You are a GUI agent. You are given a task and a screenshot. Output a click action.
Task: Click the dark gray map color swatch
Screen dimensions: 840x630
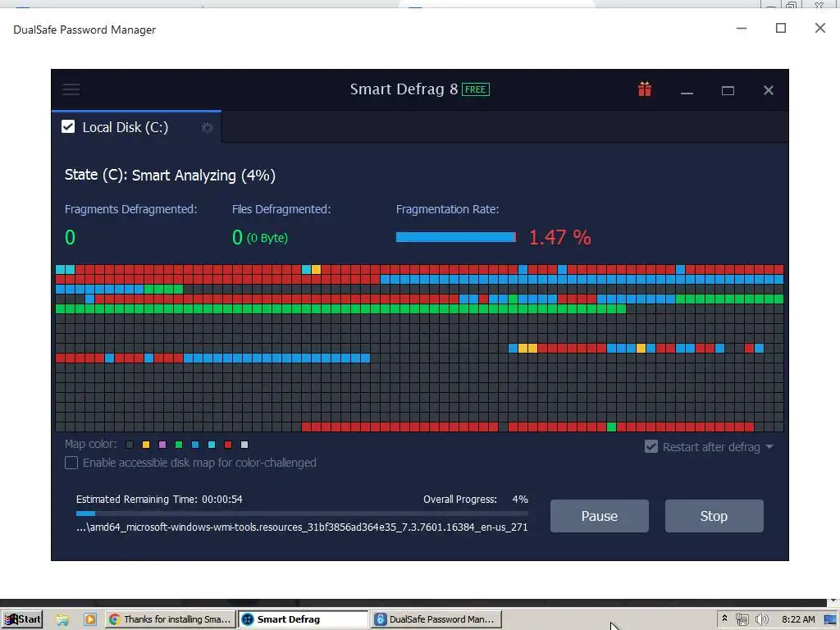coord(129,445)
